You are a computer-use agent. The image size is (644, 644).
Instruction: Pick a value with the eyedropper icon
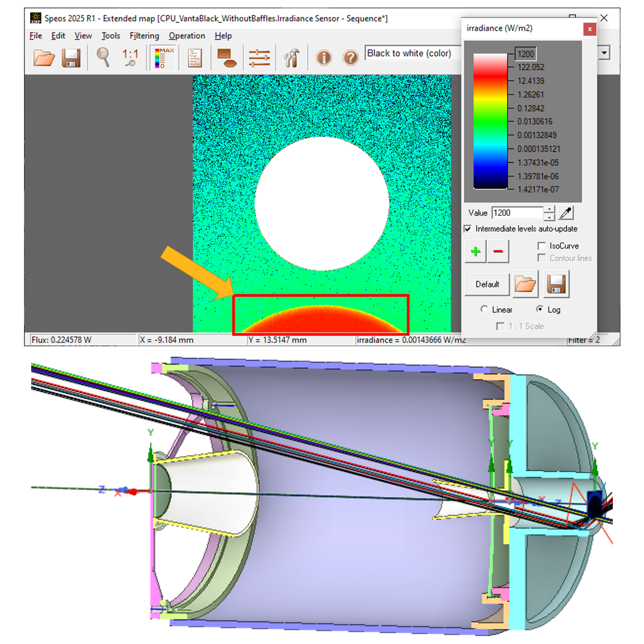pos(566,213)
